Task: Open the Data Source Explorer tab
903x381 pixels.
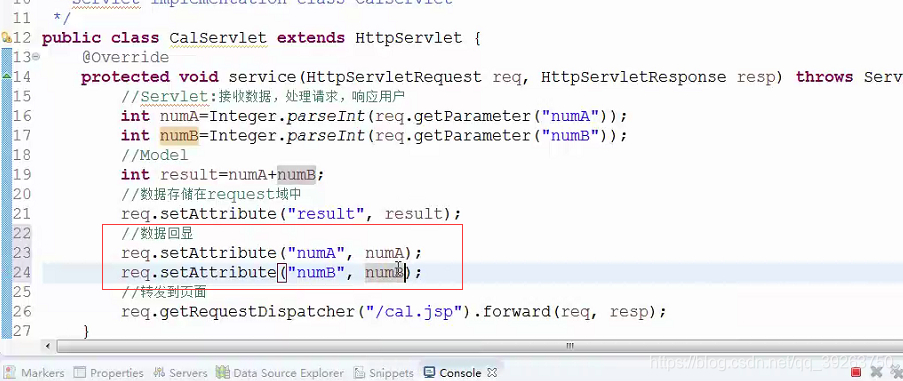Action: tap(279, 373)
